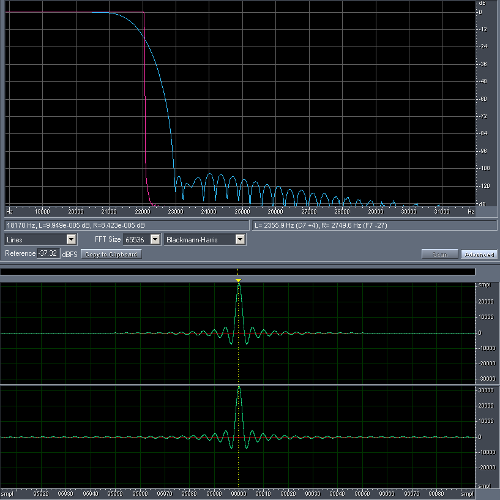Click the L/R peak frequency readout field
This screenshot has width=500, height=500.
374,226
